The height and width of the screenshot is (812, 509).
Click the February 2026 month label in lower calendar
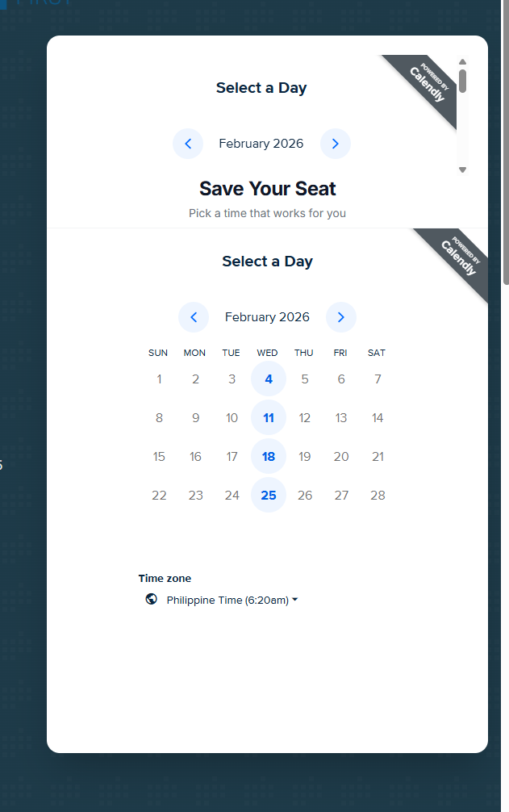click(x=267, y=317)
